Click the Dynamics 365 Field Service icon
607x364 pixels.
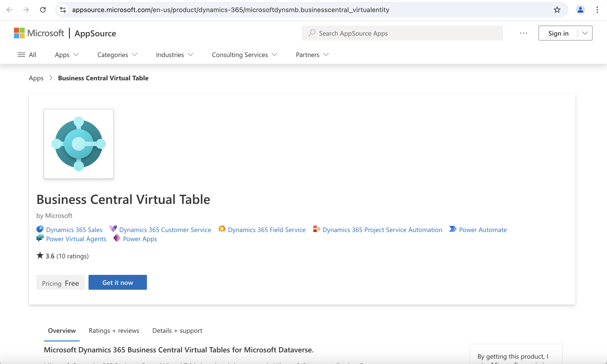222,229
